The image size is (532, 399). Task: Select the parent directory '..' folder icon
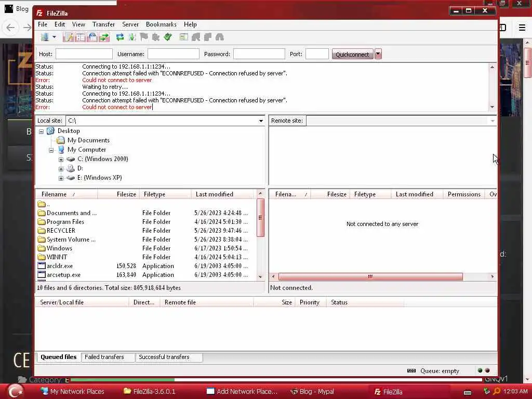pos(42,204)
